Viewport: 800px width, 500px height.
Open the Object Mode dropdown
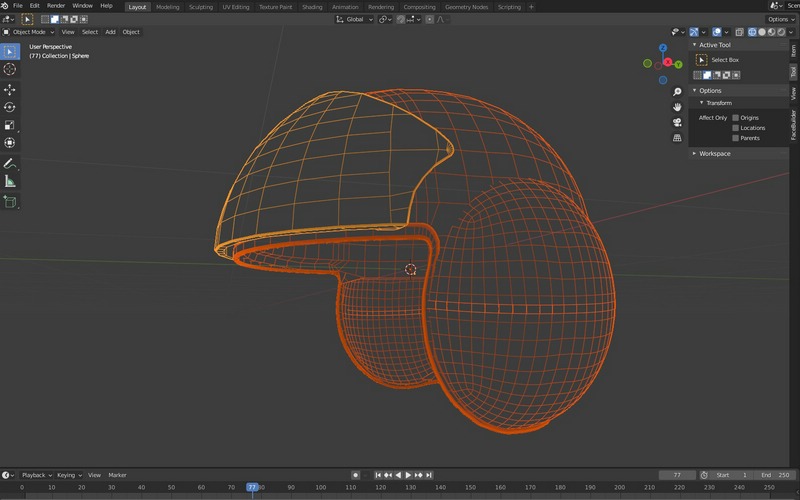(31, 32)
